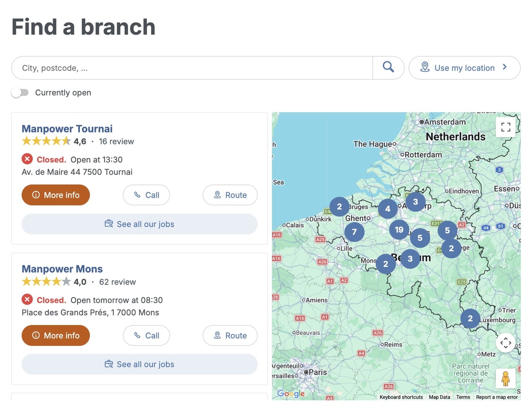532x410 pixels.
Task: Click the red Closed X icon for Manpower Tournai
Action: pos(27,159)
